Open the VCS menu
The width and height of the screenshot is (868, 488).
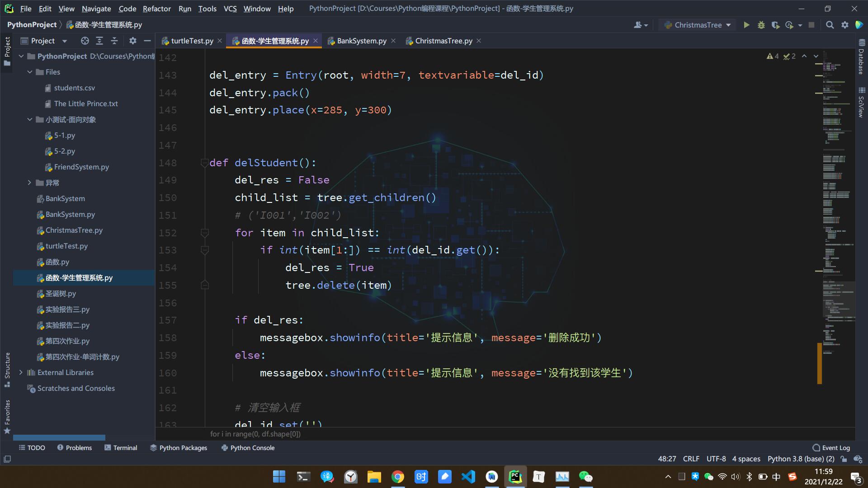230,8
